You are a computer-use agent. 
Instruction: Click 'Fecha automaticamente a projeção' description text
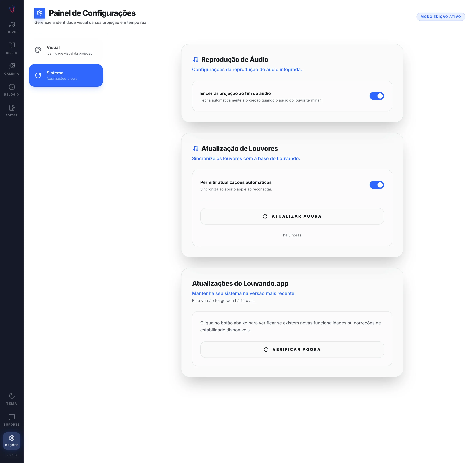coord(260,100)
